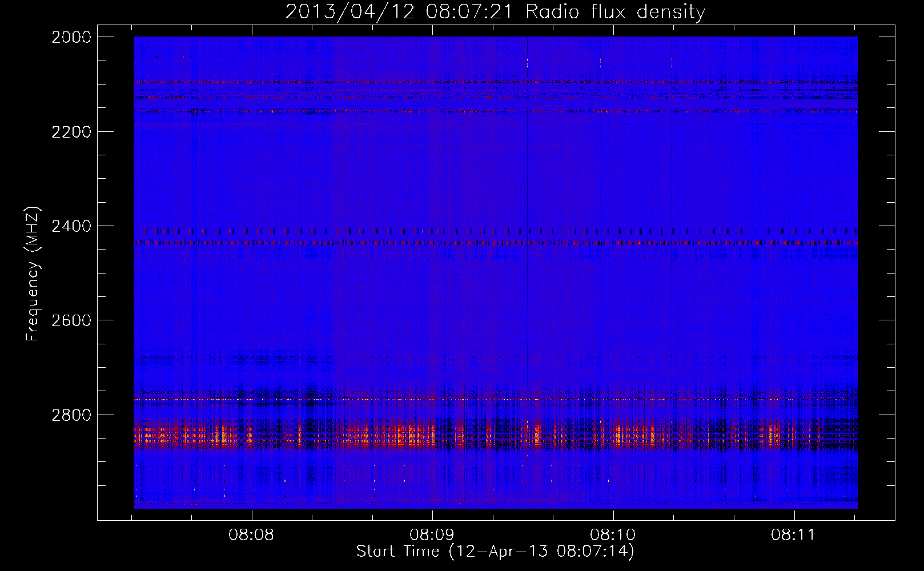The width and height of the screenshot is (924, 571).
Task: Click the 08:08 time axis label
Action: [x=251, y=535]
